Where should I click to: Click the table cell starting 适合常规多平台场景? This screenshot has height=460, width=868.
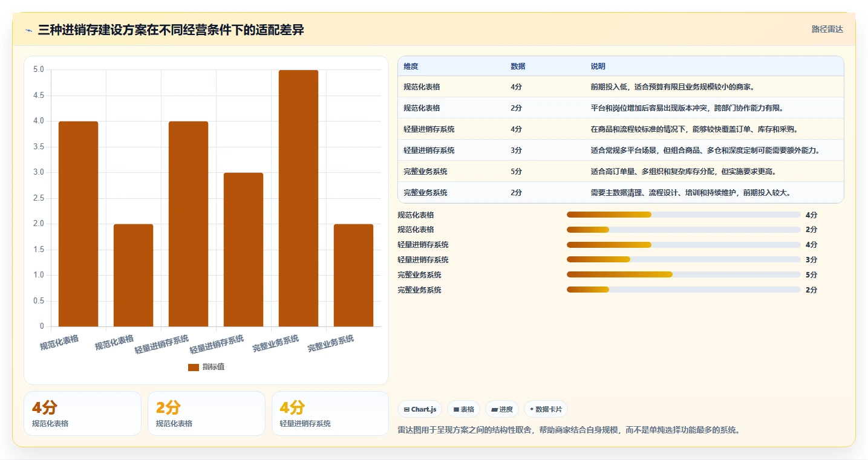714,151
